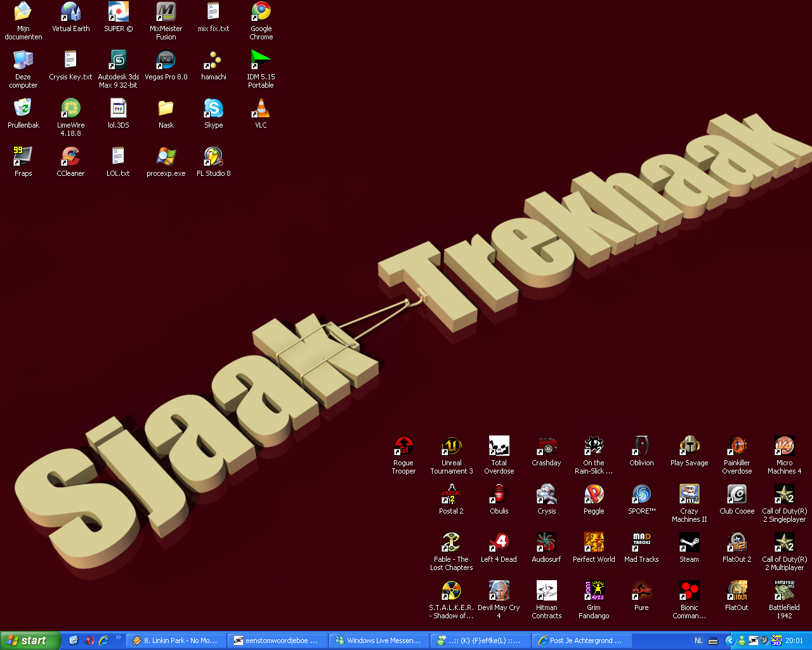The width and height of the screenshot is (812, 650).
Task: Click the Steam desktop shortcut
Action: 690,542
